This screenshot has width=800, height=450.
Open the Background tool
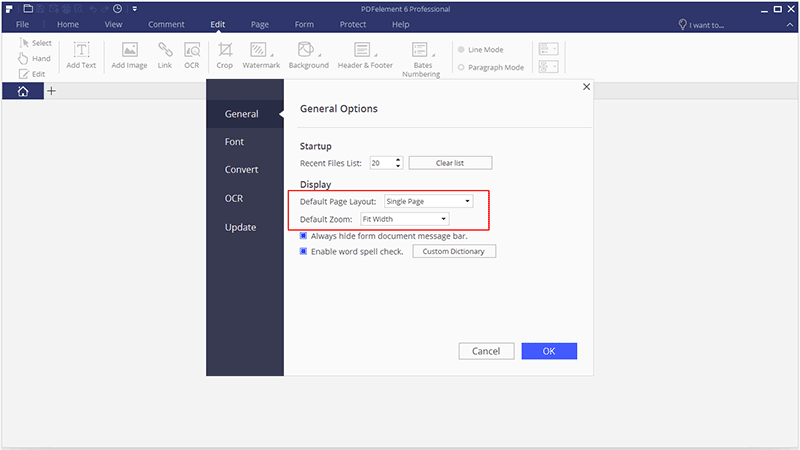tap(309, 55)
